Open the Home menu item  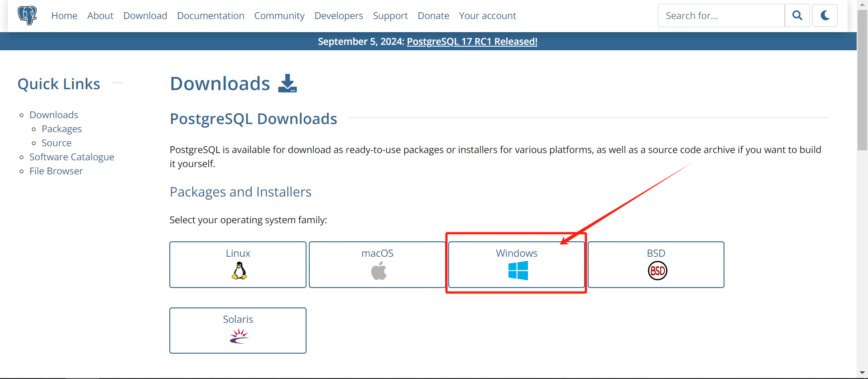[x=64, y=16]
